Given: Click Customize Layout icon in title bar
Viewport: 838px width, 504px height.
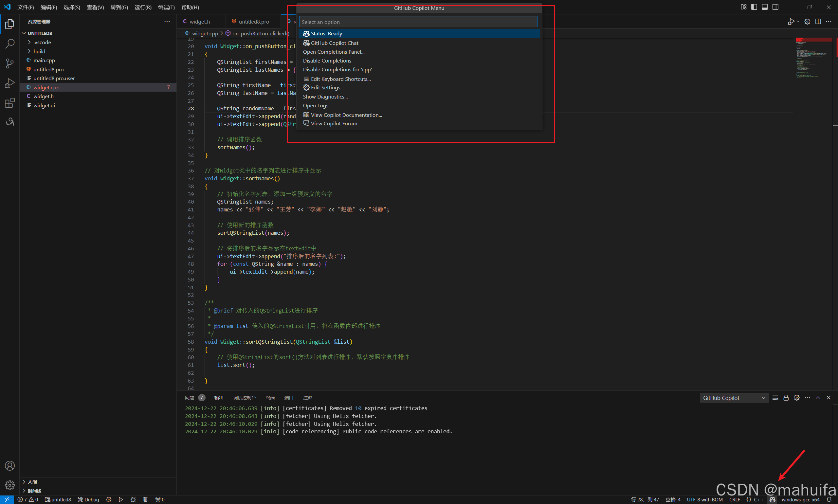Looking at the screenshot, I should click(x=744, y=7).
